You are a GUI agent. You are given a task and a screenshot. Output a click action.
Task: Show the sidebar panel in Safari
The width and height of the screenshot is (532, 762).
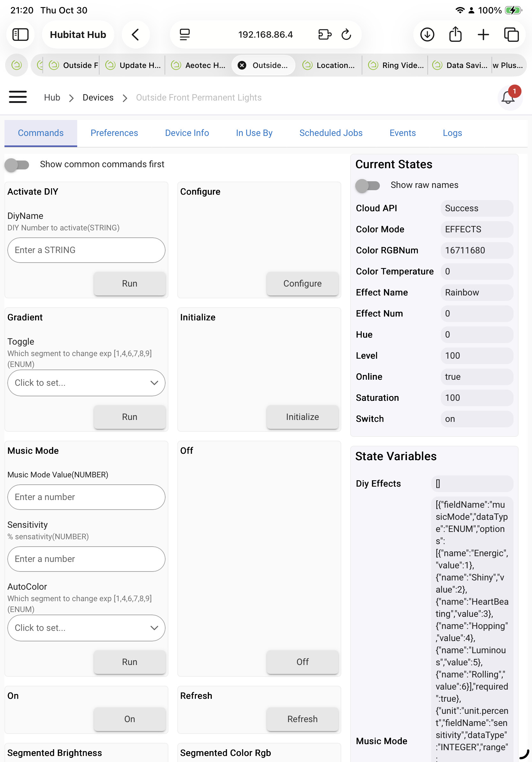pos(20,34)
